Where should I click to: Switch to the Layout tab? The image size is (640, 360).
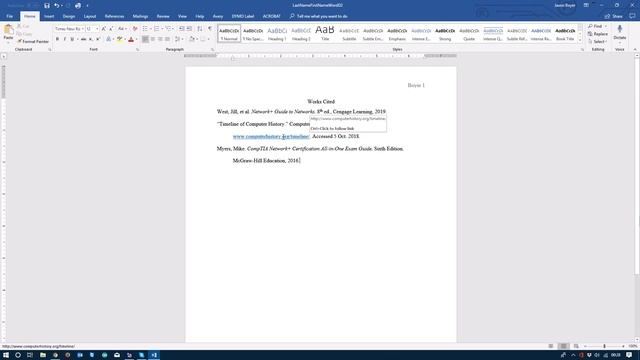coord(90,16)
